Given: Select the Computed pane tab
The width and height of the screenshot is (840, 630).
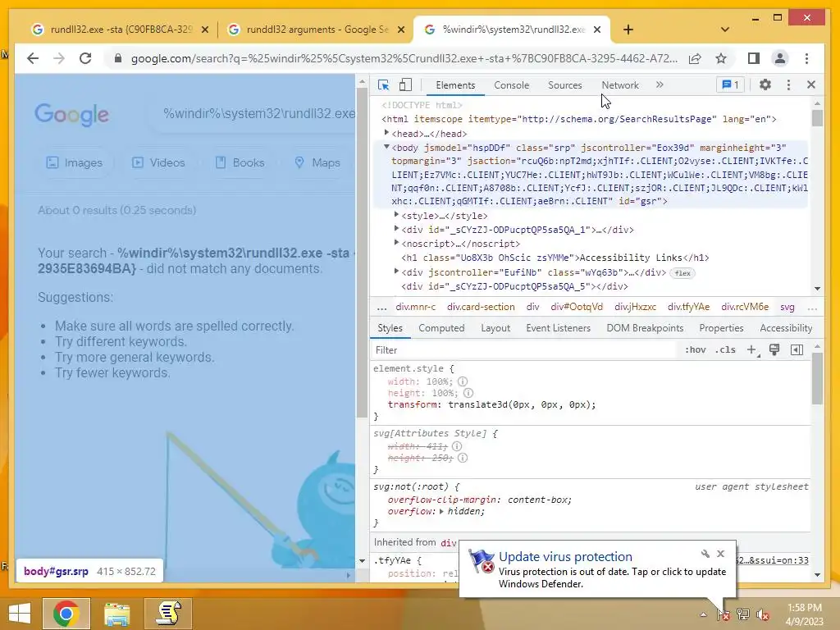Looking at the screenshot, I should (x=441, y=328).
